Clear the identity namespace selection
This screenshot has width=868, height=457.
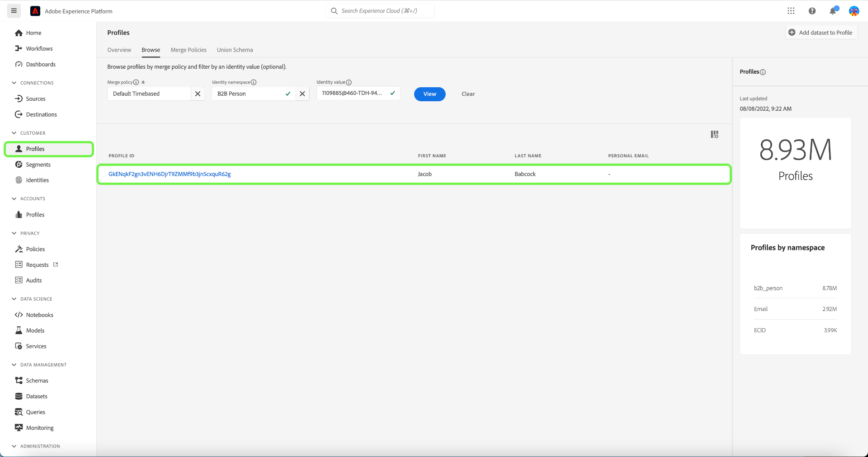(302, 94)
